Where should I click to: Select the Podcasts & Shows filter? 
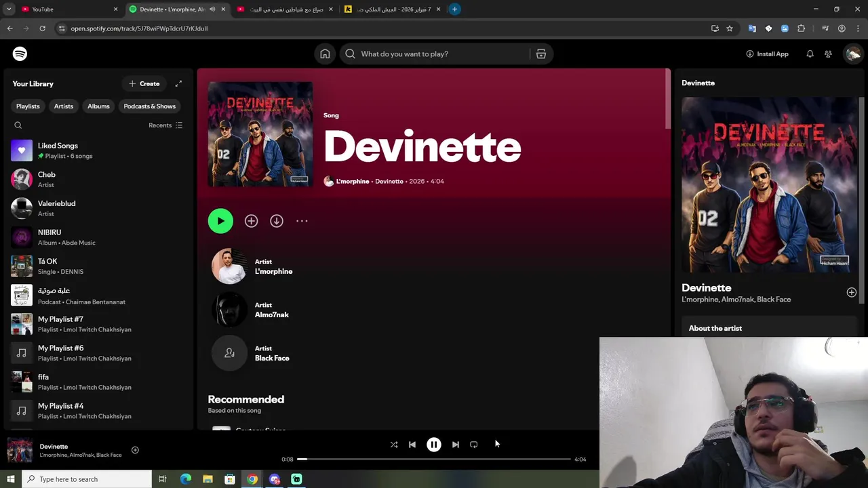tap(149, 106)
